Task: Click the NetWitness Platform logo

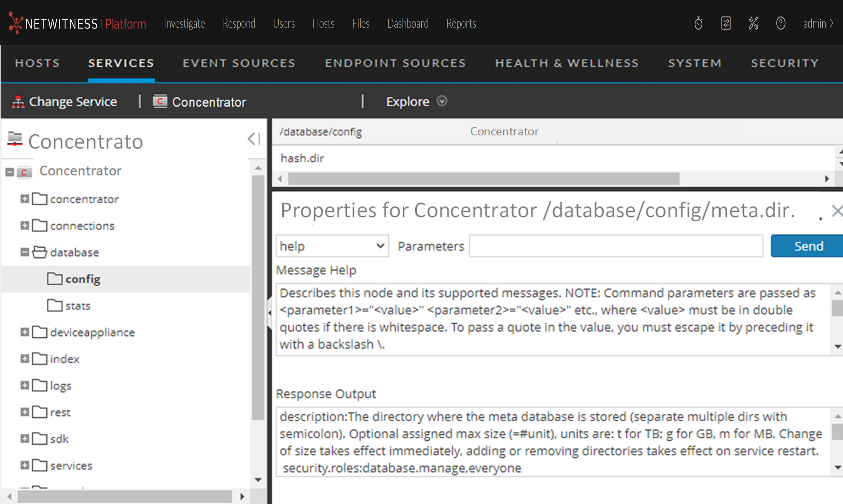Action: pos(77,24)
